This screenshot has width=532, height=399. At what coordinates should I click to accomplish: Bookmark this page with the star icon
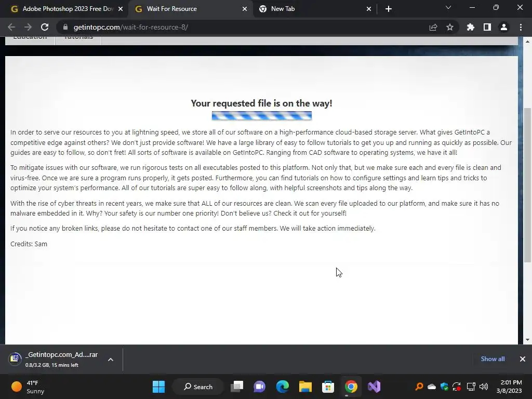coord(450,27)
